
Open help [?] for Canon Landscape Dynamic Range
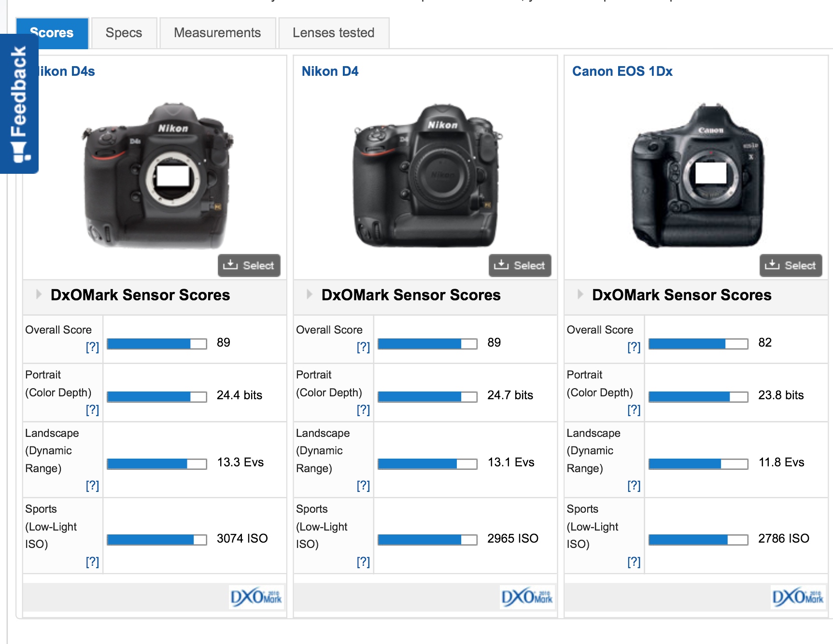[634, 486]
